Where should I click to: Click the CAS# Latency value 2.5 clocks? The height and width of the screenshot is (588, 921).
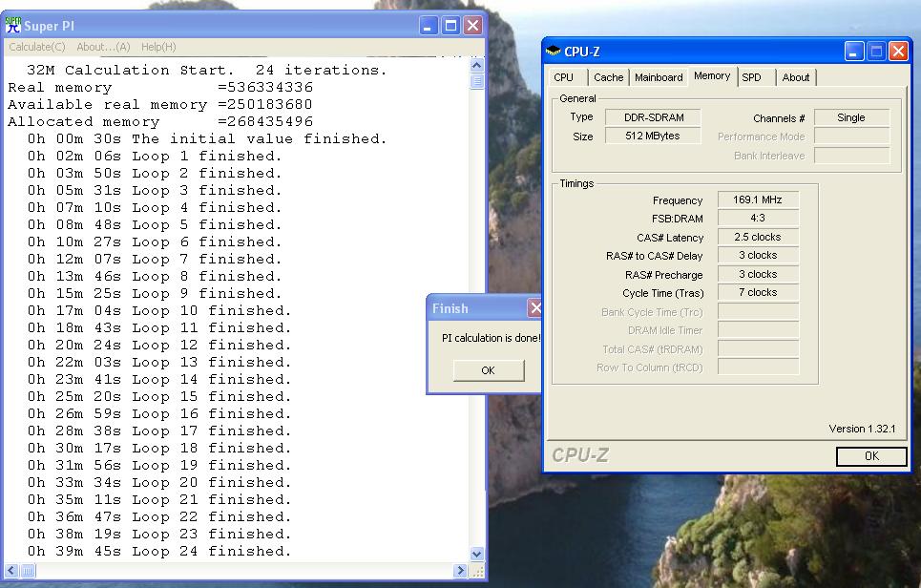tap(758, 237)
